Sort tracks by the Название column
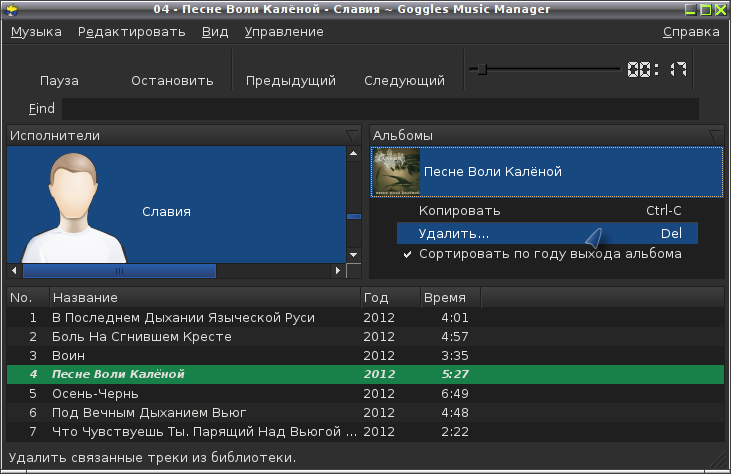Screen dimensions: 731x474 pos(205,297)
